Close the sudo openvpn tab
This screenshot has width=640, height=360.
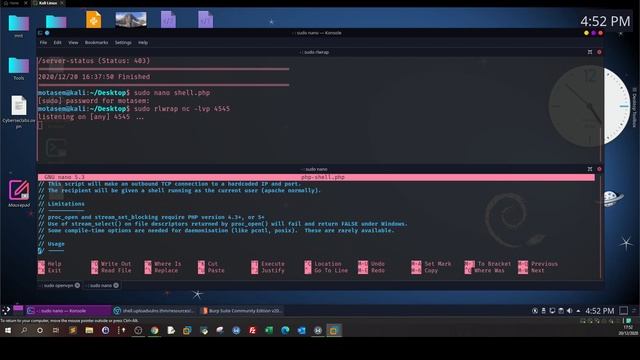77,285
